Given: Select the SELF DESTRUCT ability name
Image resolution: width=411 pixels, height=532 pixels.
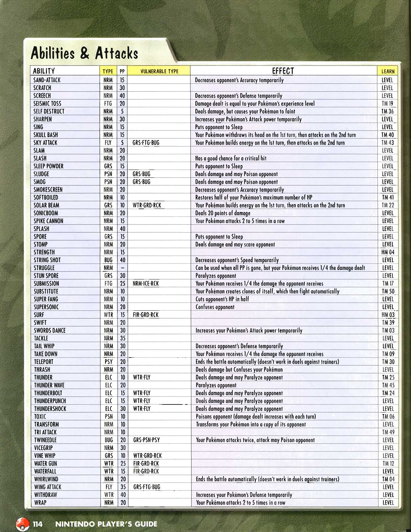Looking at the screenshot, I should pyautogui.click(x=49, y=111).
